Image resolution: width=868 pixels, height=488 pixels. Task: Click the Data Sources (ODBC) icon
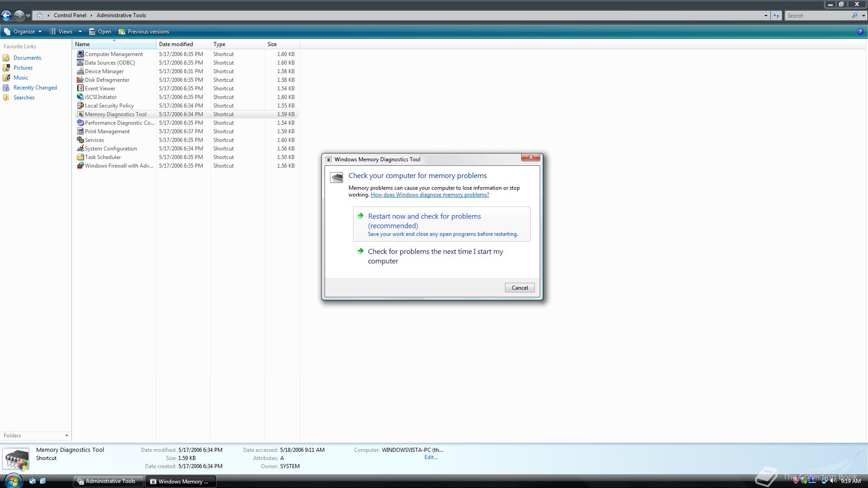(x=80, y=62)
